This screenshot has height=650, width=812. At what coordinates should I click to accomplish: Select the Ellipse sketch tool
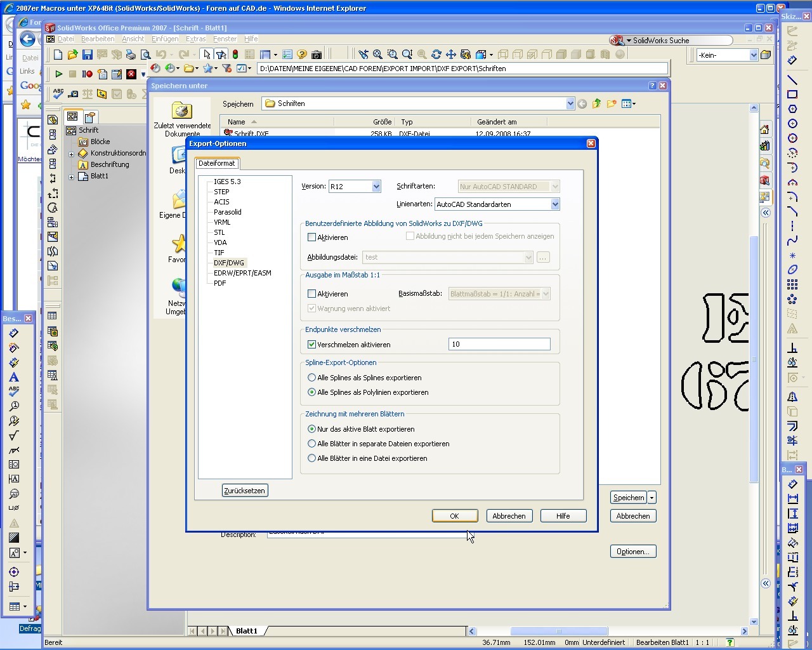[792, 270]
